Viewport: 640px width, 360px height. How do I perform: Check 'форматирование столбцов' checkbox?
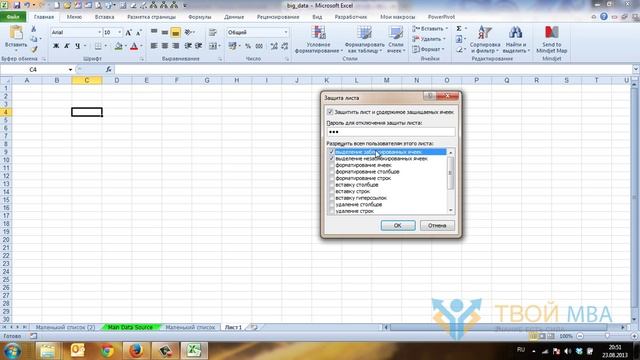tap(331, 171)
